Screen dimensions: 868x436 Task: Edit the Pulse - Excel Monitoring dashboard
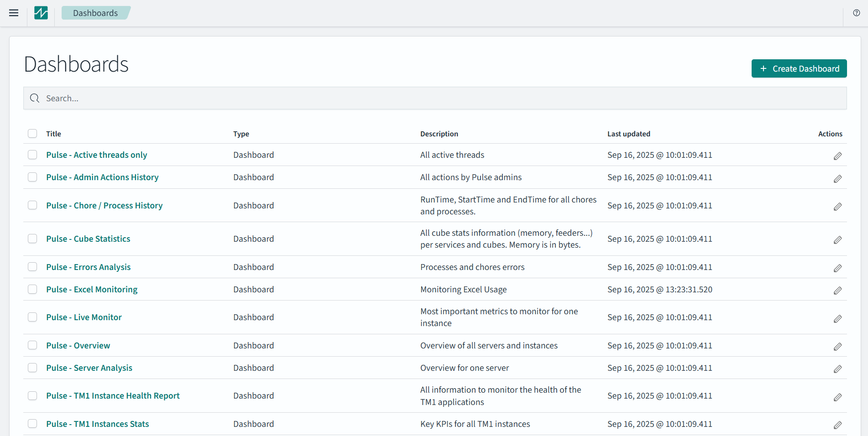tap(837, 291)
